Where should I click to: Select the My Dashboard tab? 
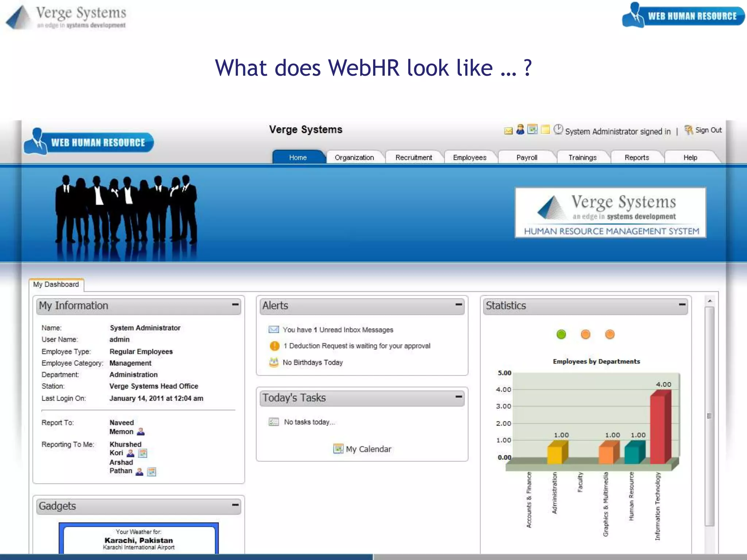click(x=56, y=284)
